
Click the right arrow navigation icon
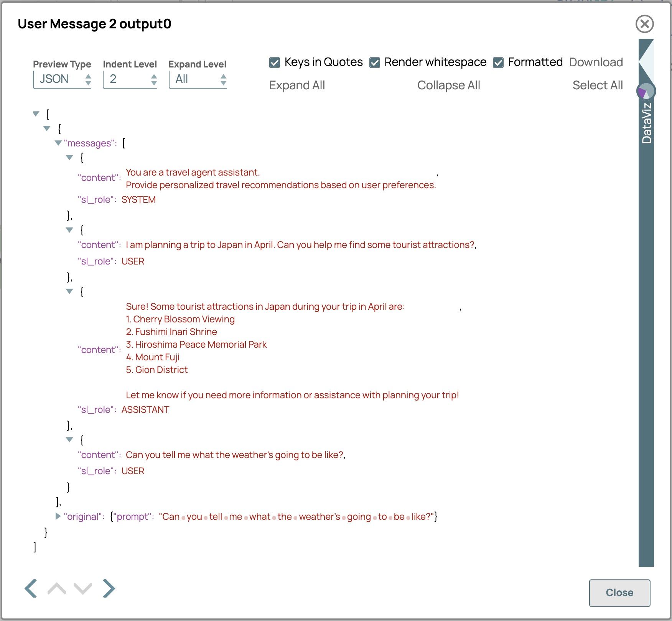point(109,588)
